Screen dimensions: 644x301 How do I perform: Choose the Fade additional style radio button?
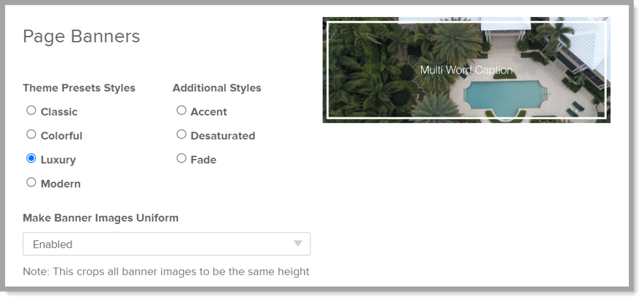click(x=182, y=158)
